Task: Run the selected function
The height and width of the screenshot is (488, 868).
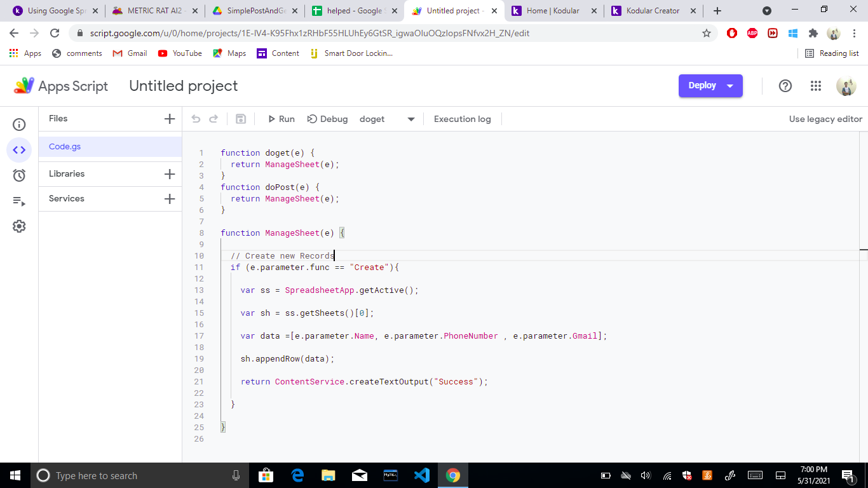Action: click(281, 119)
